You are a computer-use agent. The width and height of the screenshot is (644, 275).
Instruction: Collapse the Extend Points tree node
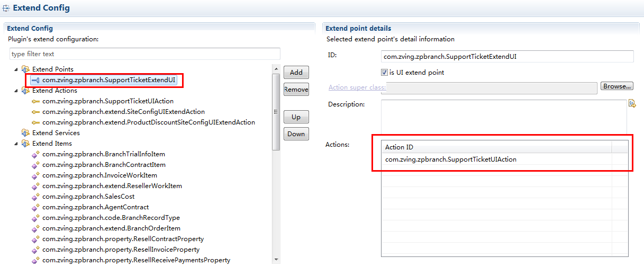[16, 69]
